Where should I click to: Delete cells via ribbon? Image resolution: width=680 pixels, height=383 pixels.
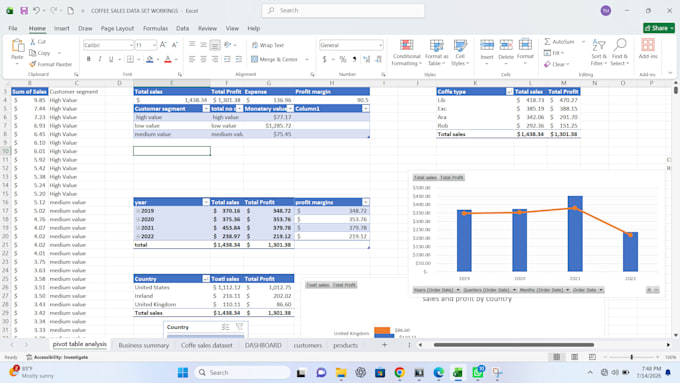[x=506, y=52]
